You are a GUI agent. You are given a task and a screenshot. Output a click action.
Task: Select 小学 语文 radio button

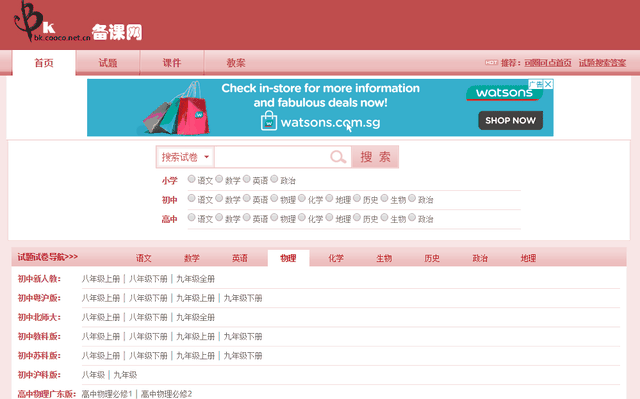click(191, 179)
